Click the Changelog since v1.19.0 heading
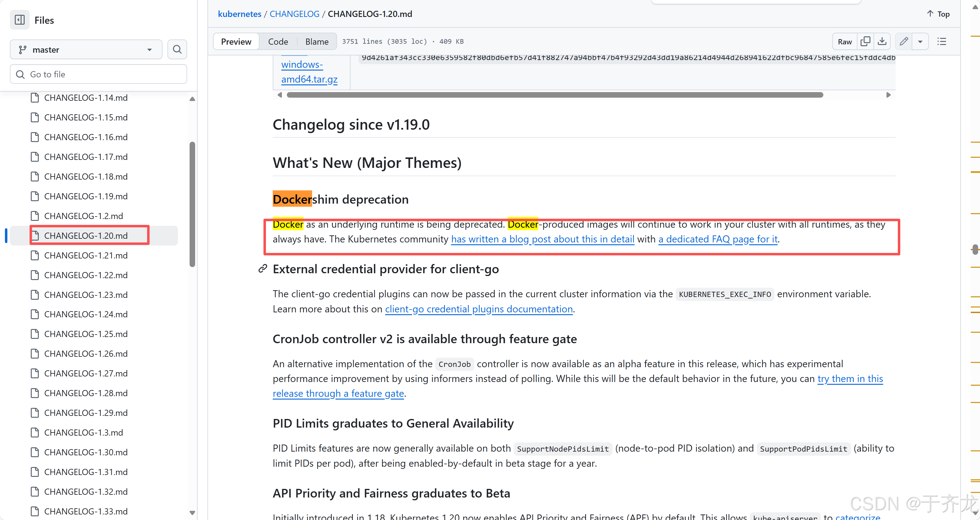The image size is (980, 520). coord(351,124)
